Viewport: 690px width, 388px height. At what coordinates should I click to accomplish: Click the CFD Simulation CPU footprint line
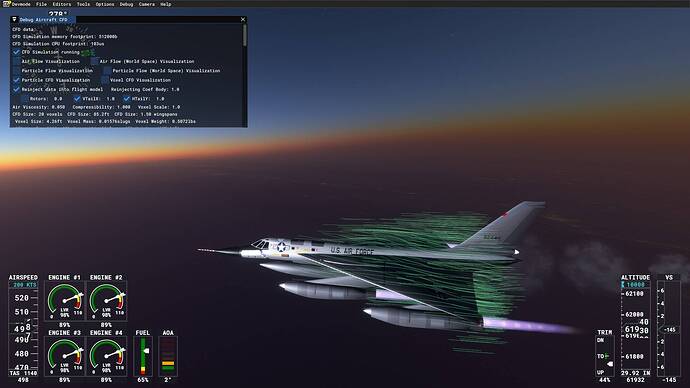pyautogui.click(x=58, y=44)
